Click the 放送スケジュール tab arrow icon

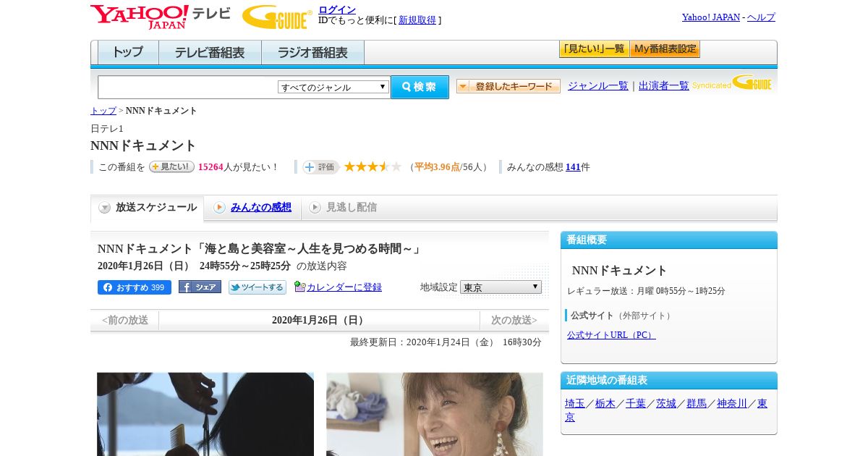point(105,208)
